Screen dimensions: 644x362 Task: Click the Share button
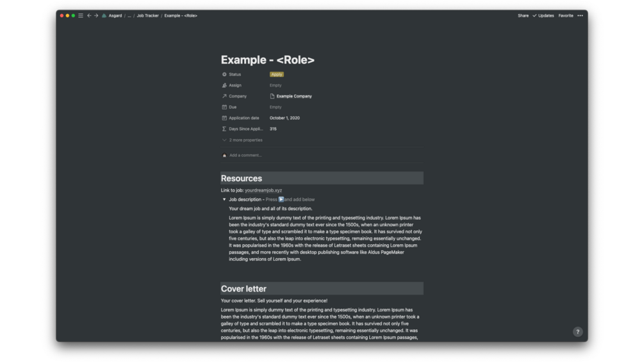point(523,15)
